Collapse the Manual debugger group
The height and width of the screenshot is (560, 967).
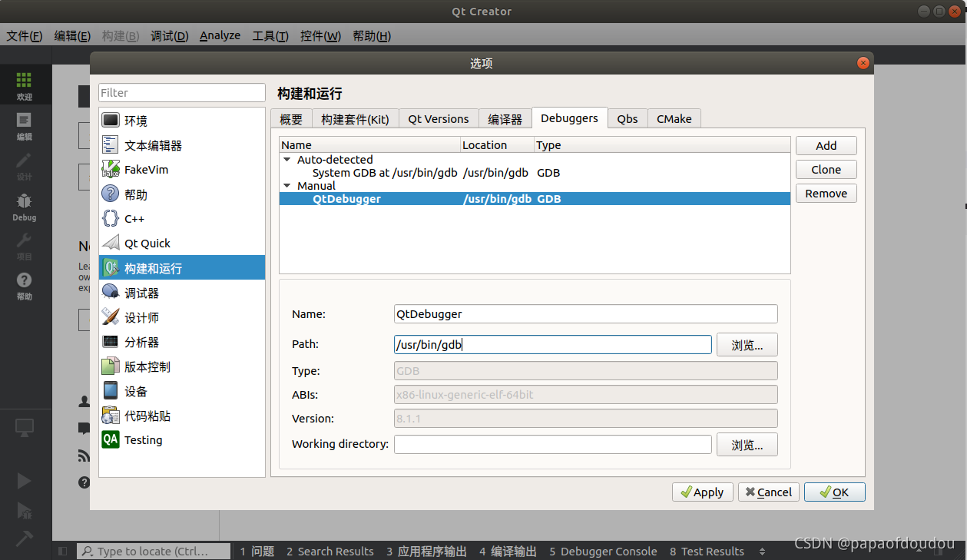(x=287, y=186)
